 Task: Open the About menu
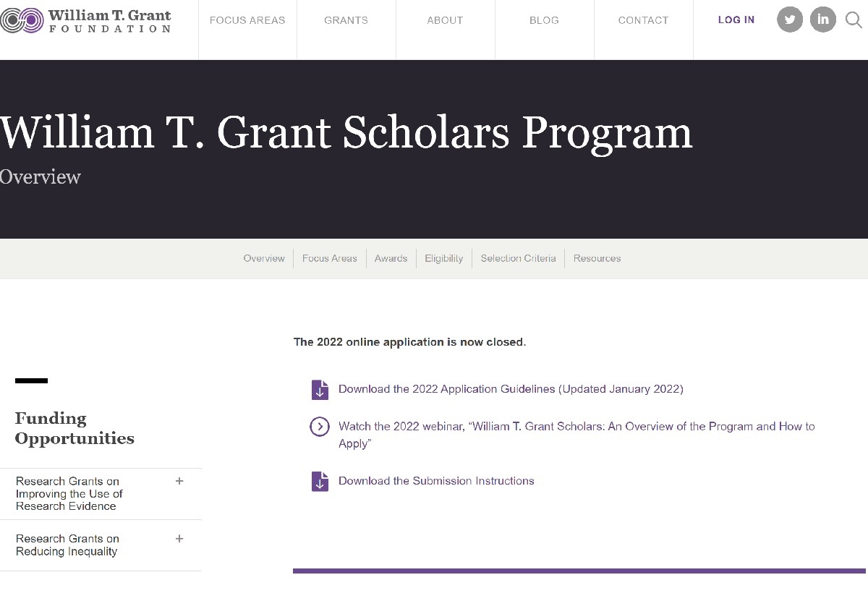point(445,20)
